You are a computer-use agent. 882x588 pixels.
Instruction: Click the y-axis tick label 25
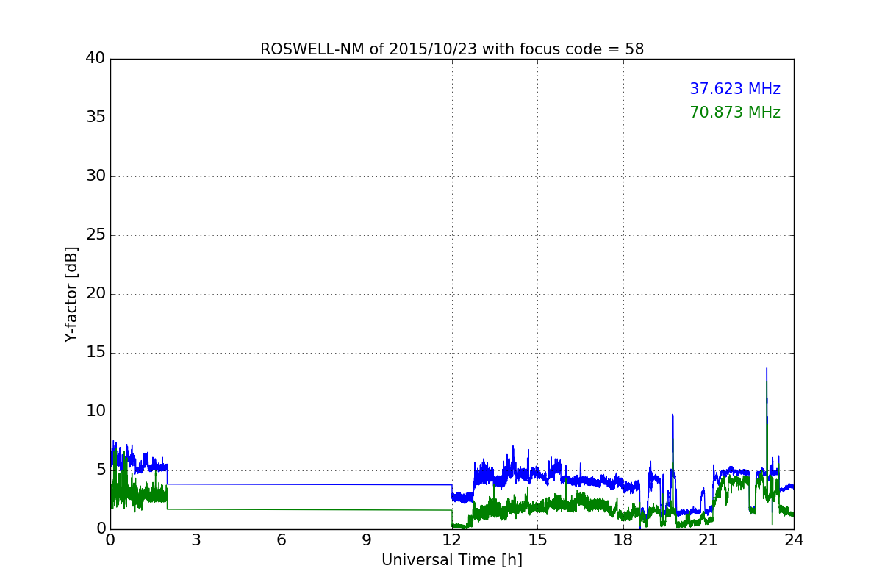[95, 234]
